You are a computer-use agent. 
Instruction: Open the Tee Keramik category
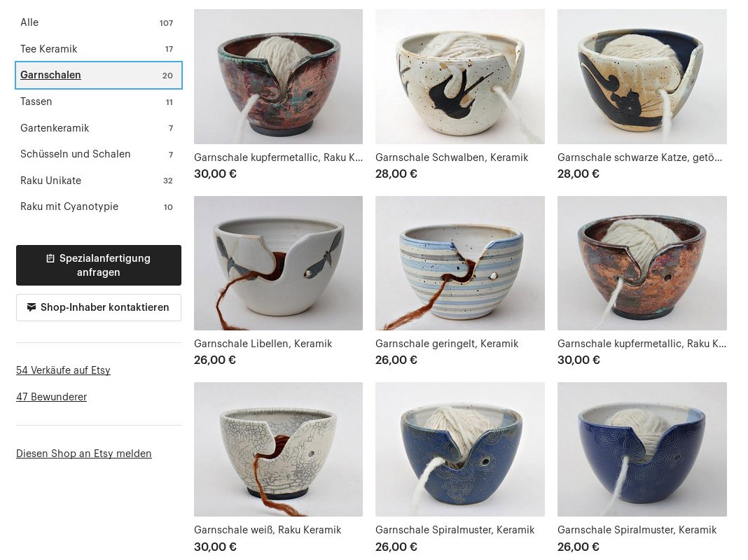99,48
